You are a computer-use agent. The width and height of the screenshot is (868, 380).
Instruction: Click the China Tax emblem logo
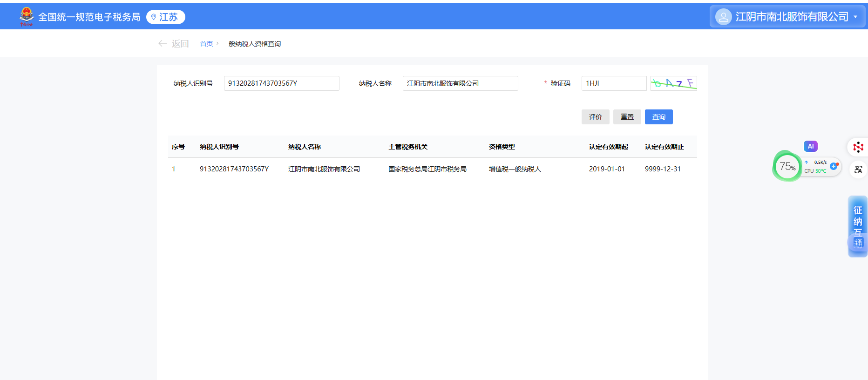pyautogui.click(x=27, y=17)
